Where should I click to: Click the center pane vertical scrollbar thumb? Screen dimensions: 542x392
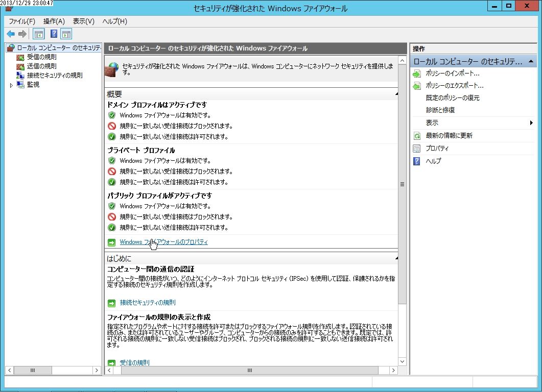pyautogui.click(x=403, y=184)
